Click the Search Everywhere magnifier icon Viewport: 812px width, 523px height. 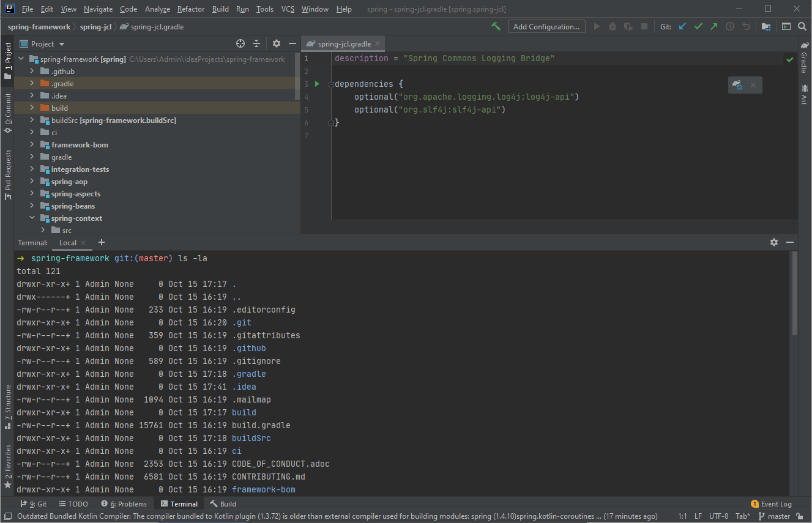[802, 26]
